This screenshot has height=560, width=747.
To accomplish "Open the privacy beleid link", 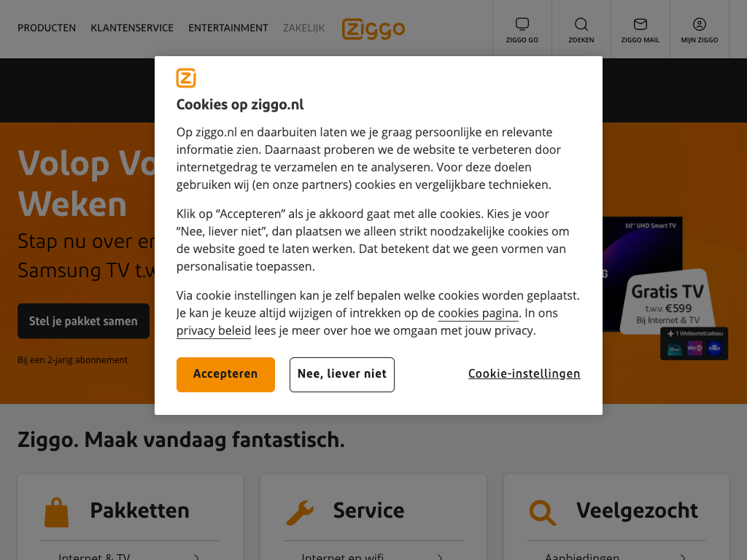I will (x=214, y=331).
